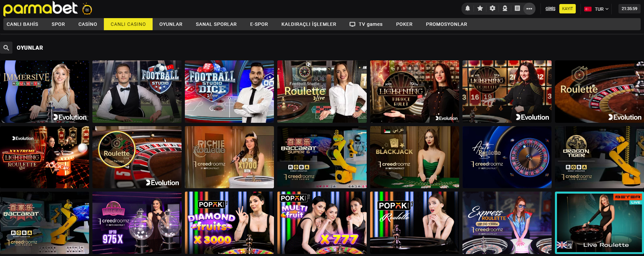Viewport: 644px width, 256px height.
Task: Open the PROMOSYONLAR menu item
Action: (446, 24)
